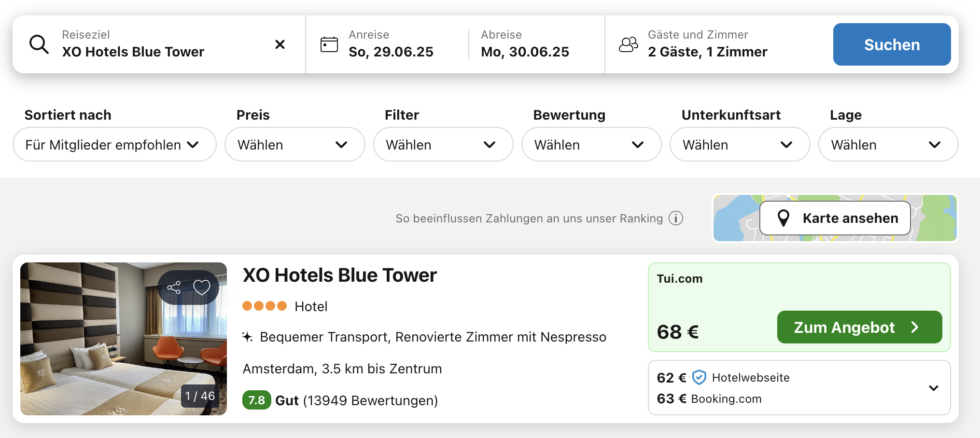
Task: Click the 68 € Tui.com price
Action: click(x=678, y=332)
